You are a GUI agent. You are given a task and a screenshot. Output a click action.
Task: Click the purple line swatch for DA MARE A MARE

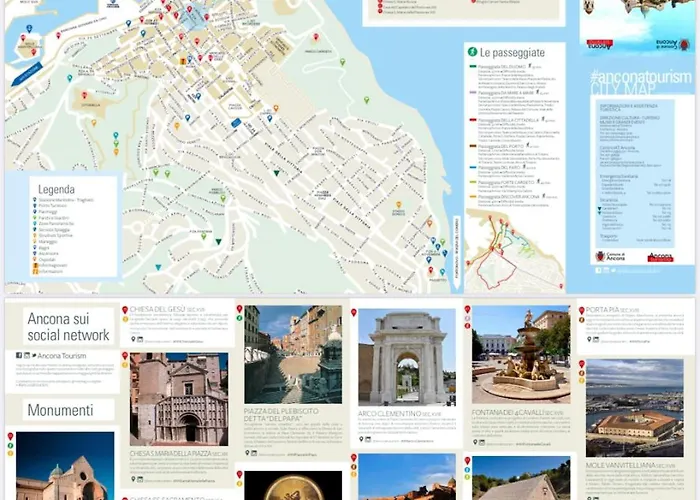pos(473,92)
